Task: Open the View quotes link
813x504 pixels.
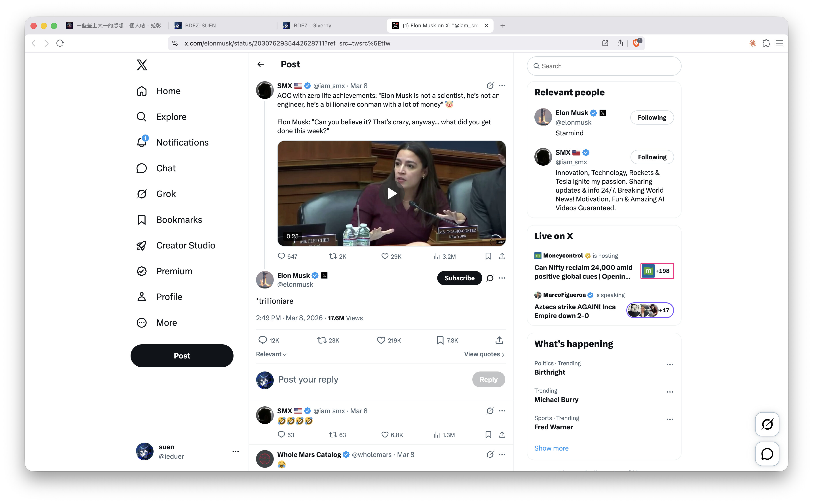Action: click(x=484, y=354)
